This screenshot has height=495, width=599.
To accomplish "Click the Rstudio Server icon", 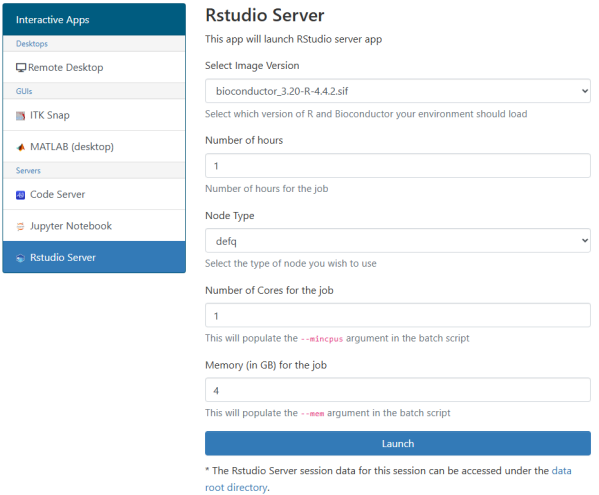I will pyautogui.click(x=21, y=258).
